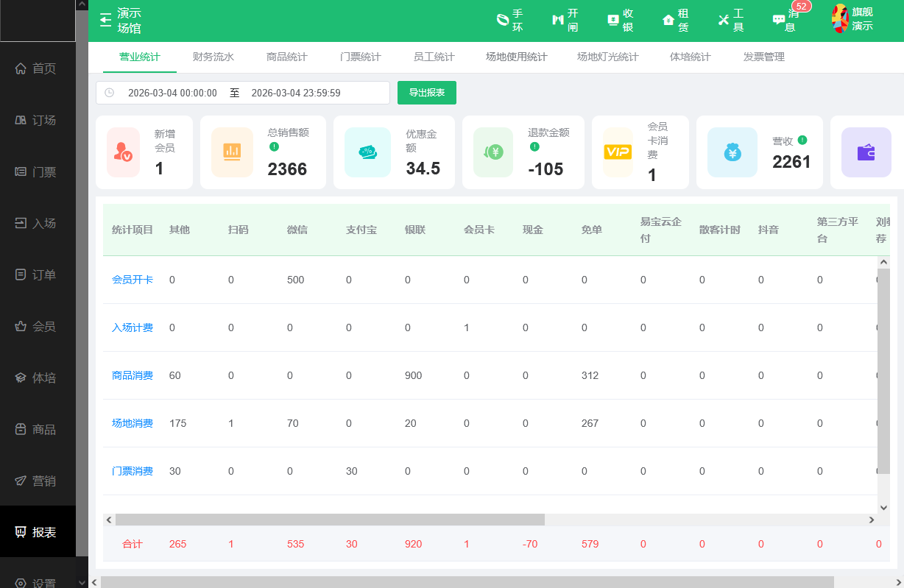The width and height of the screenshot is (904, 588).
Task: Click info icon next to 总销售额
Action: pyautogui.click(x=274, y=146)
